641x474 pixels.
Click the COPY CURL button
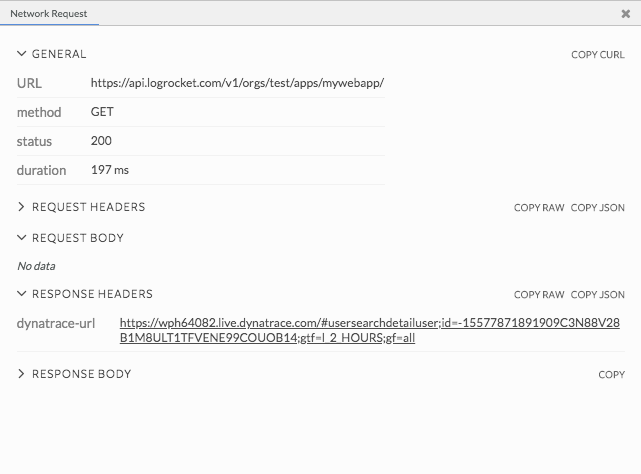[x=598, y=55]
